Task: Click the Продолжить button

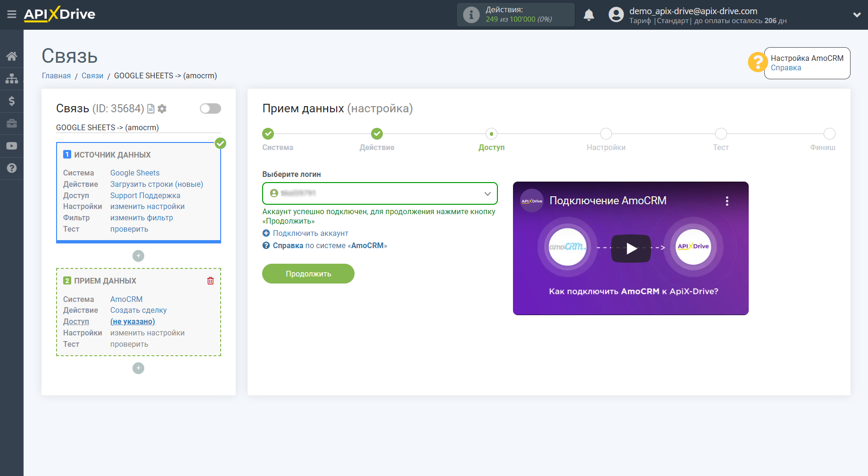Action: tap(308, 274)
